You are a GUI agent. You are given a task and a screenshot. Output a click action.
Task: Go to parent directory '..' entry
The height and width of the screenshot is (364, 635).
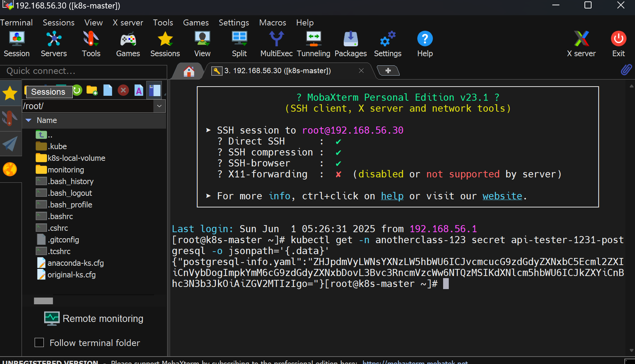pyautogui.click(x=44, y=135)
